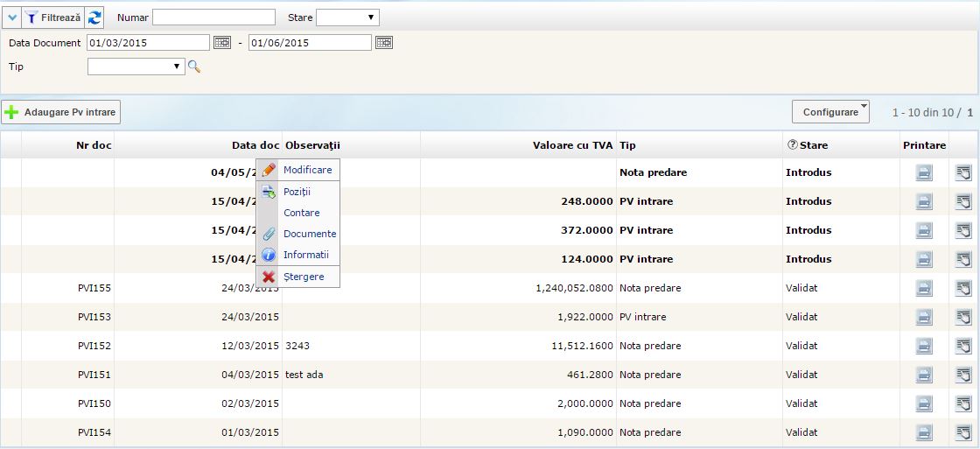Click the actions hand icon for PVI150
The width and height of the screenshot is (980, 449).
tap(963, 403)
